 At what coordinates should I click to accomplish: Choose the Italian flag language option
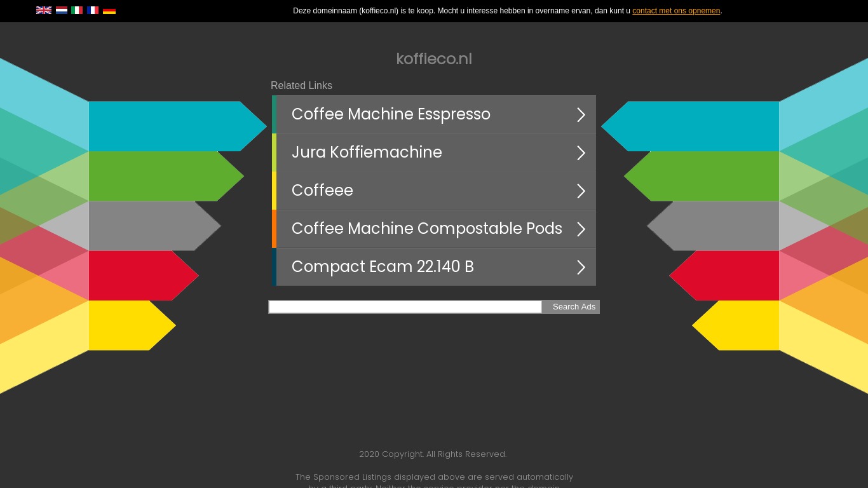(x=77, y=10)
